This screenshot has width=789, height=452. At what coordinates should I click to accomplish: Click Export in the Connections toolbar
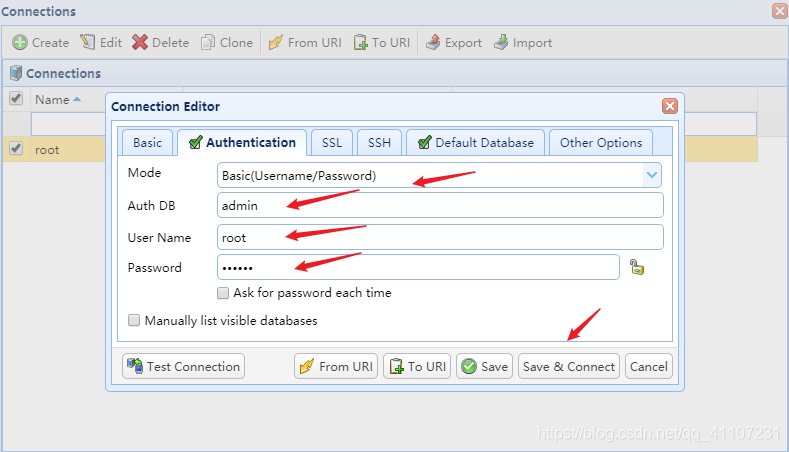[454, 43]
